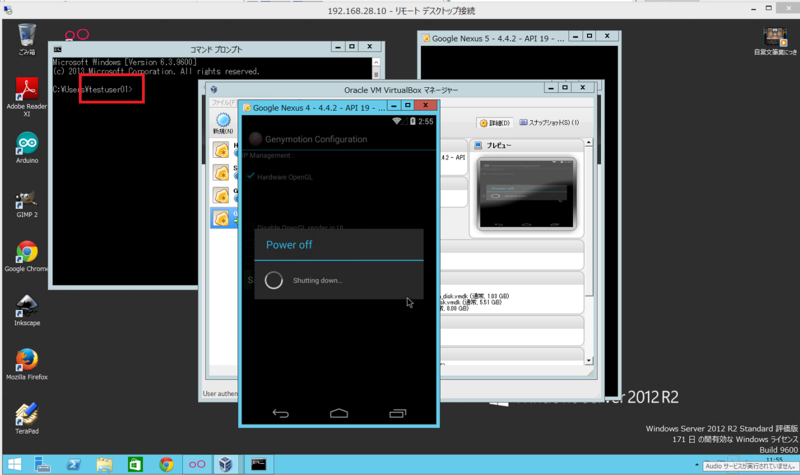Open Mozilla Firefox desktop shortcut

[27, 364]
